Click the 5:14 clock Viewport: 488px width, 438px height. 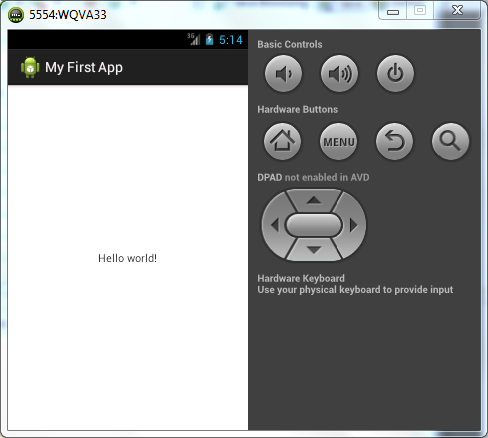coord(231,40)
